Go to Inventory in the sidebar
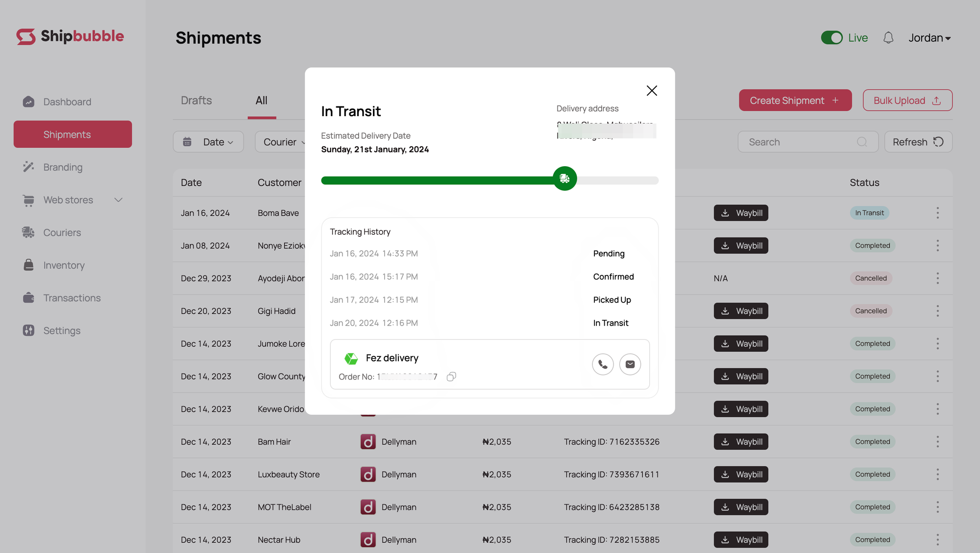The width and height of the screenshot is (980, 553). (x=64, y=265)
